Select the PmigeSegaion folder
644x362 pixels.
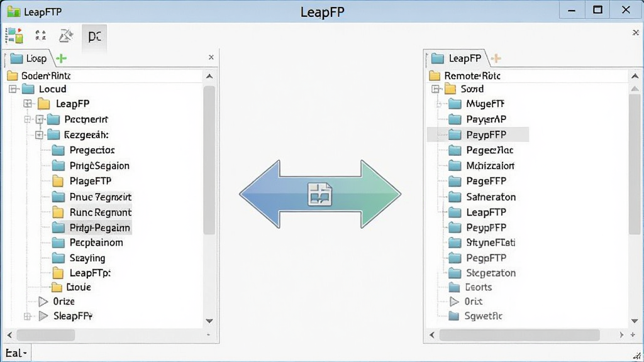coord(91,166)
